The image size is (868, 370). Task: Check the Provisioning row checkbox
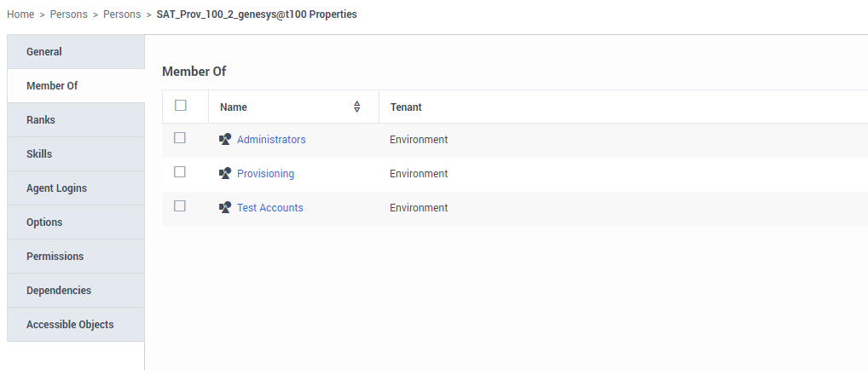coord(179,172)
